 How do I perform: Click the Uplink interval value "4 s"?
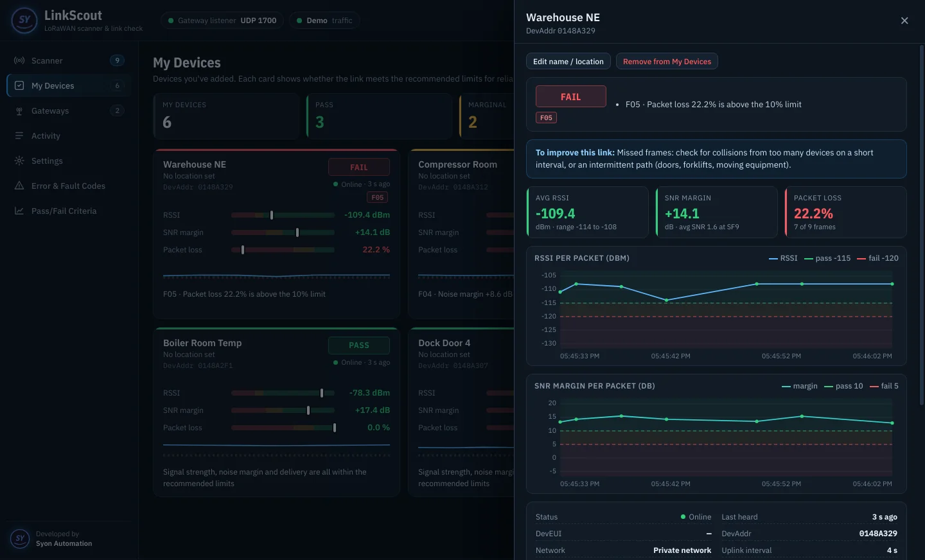(x=892, y=550)
